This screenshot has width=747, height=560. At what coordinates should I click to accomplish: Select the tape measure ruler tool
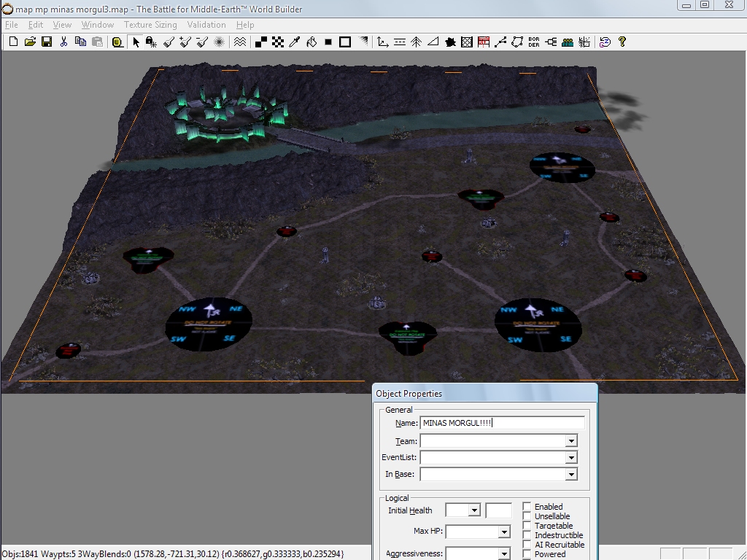pos(117,42)
